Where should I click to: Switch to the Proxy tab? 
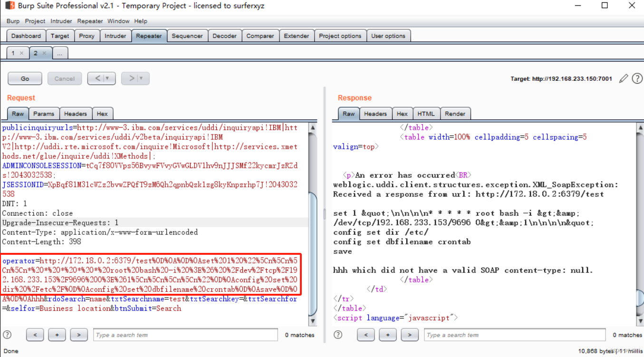click(87, 36)
